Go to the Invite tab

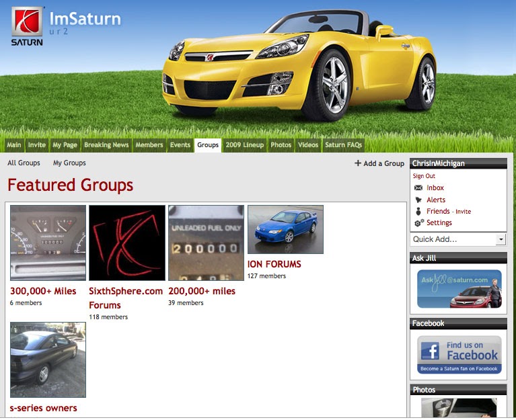pyautogui.click(x=36, y=145)
